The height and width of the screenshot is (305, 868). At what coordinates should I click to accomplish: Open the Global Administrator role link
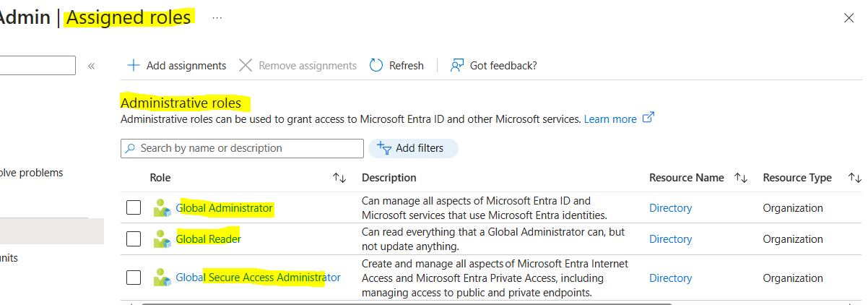pos(225,208)
